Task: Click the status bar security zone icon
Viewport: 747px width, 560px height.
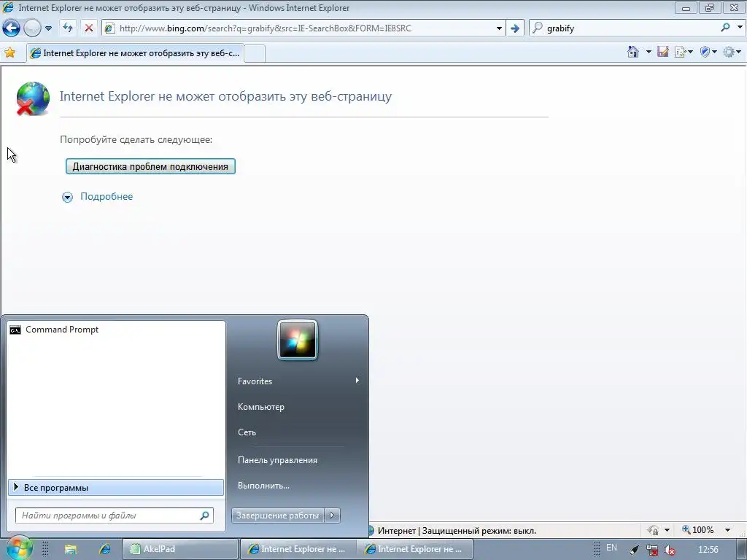Action: (x=371, y=531)
